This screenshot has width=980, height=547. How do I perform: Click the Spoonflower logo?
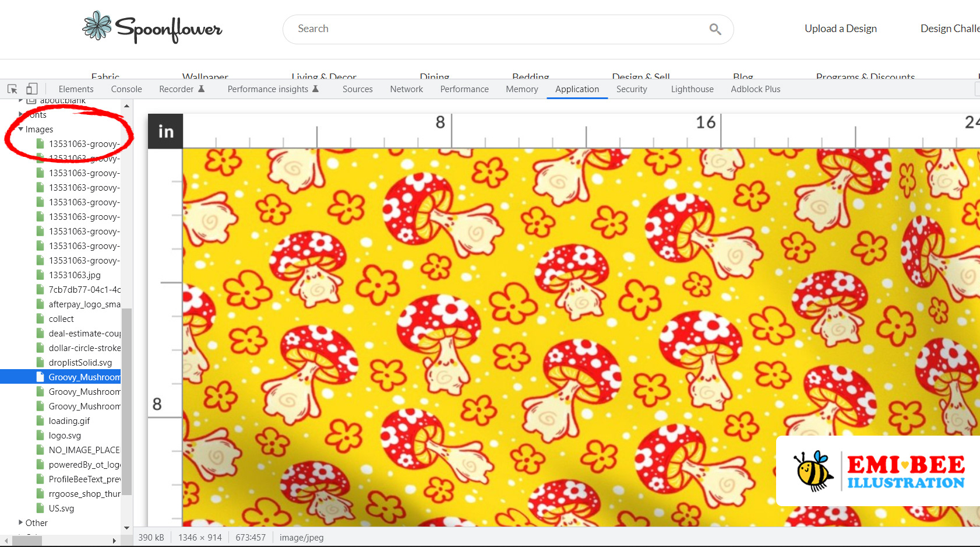coord(152,27)
